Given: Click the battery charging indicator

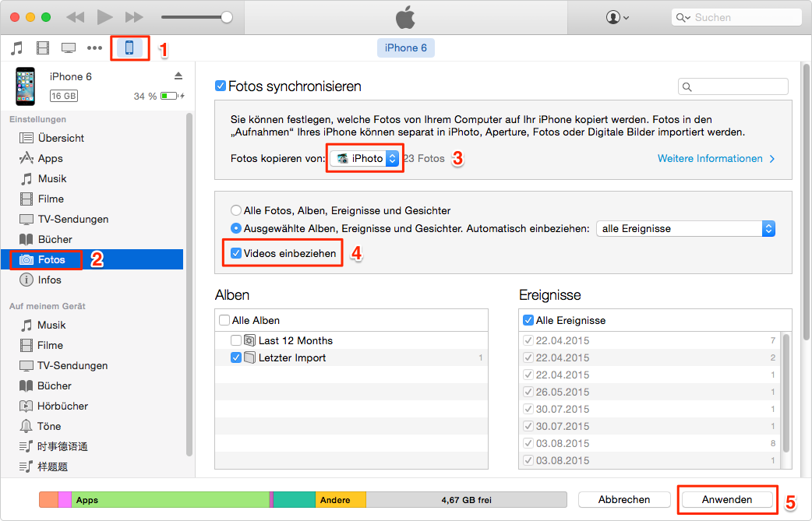Looking at the screenshot, I should tap(172, 96).
